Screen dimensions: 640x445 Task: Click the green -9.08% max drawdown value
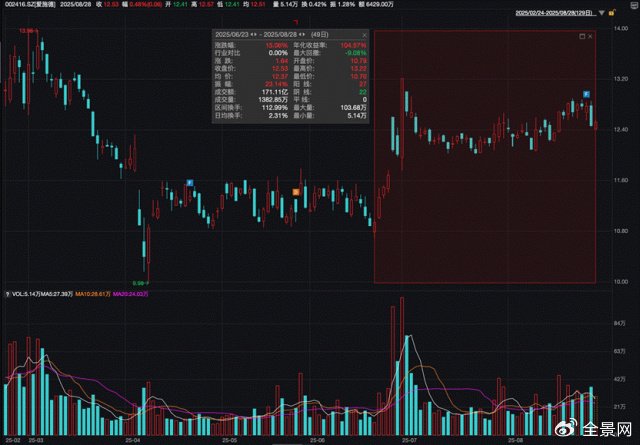(x=356, y=53)
